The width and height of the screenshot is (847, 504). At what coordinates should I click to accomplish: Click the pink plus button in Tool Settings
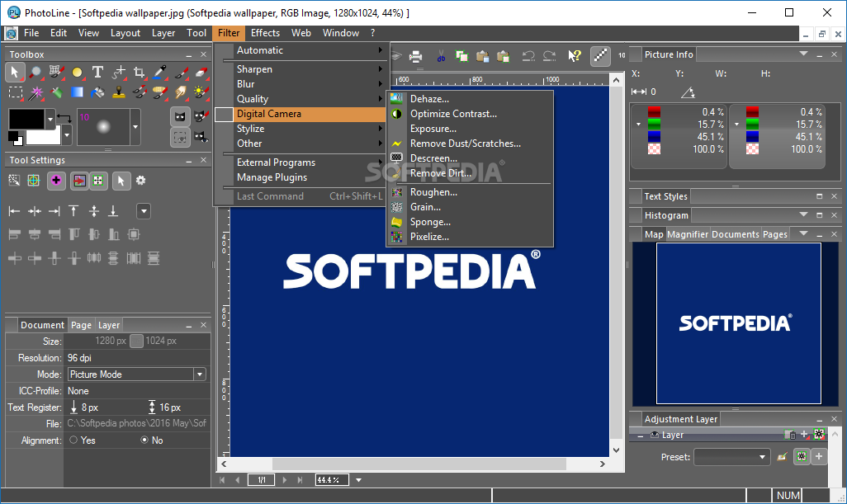(56, 181)
